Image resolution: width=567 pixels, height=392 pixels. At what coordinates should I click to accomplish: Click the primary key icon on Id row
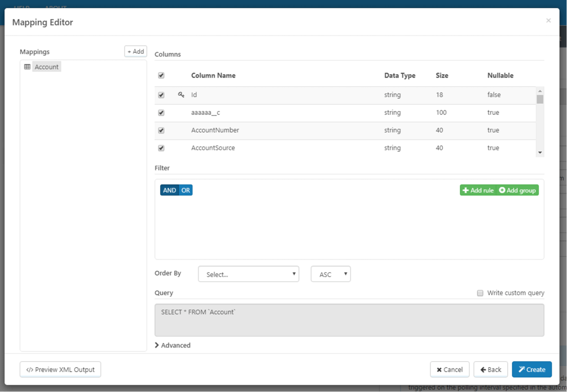181,95
